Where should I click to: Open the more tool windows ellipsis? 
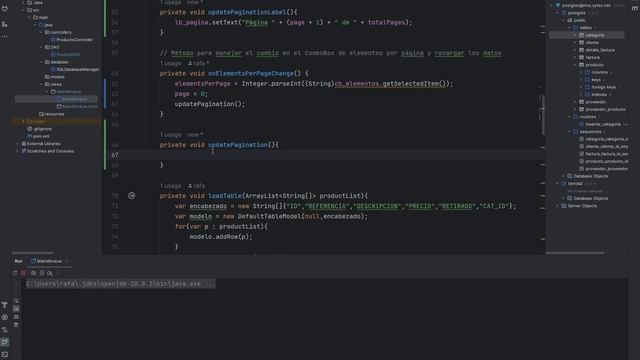(4, 37)
